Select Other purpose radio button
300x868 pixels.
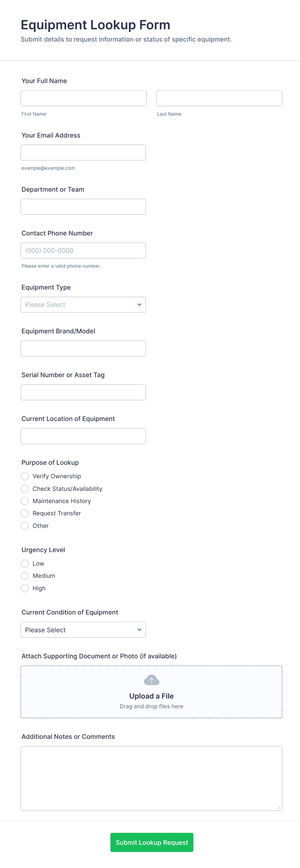[x=25, y=526]
